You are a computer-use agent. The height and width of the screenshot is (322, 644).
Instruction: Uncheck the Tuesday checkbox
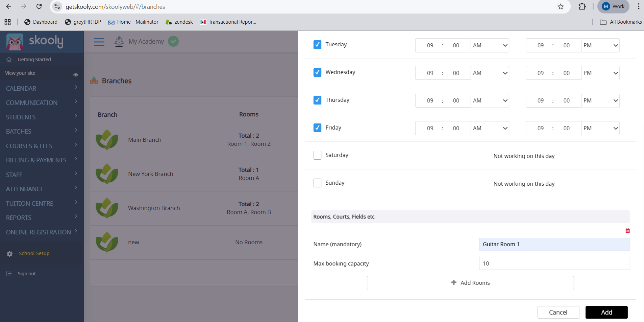tap(317, 45)
